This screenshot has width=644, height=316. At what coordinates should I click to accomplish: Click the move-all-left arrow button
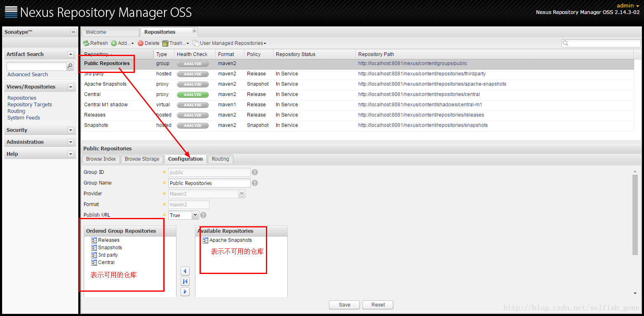point(185,281)
